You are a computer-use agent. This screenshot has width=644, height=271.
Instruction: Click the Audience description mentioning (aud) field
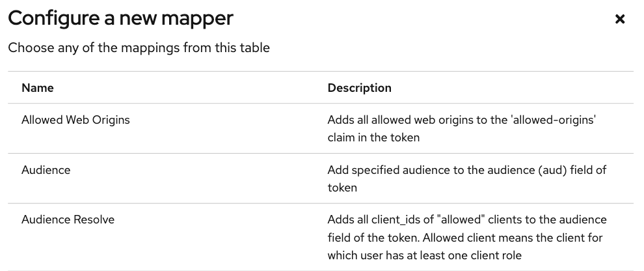pyautogui.click(x=467, y=179)
